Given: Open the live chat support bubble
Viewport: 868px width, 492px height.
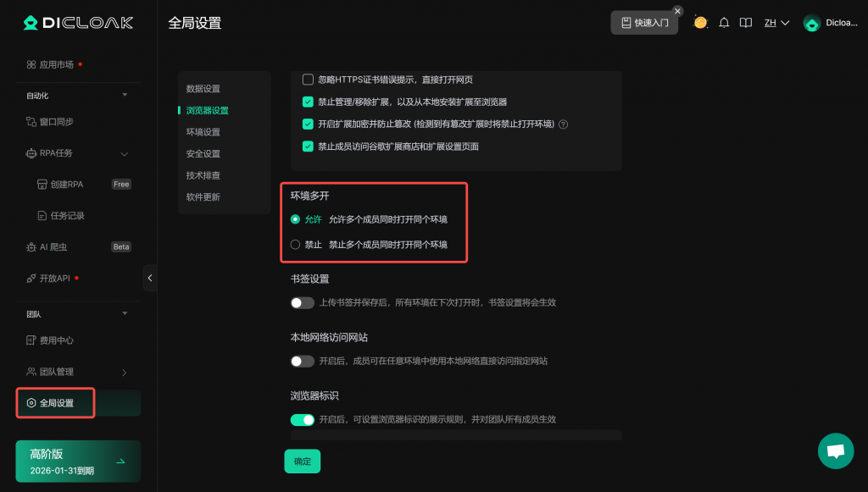Looking at the screenshot, I should coord(835,451).
